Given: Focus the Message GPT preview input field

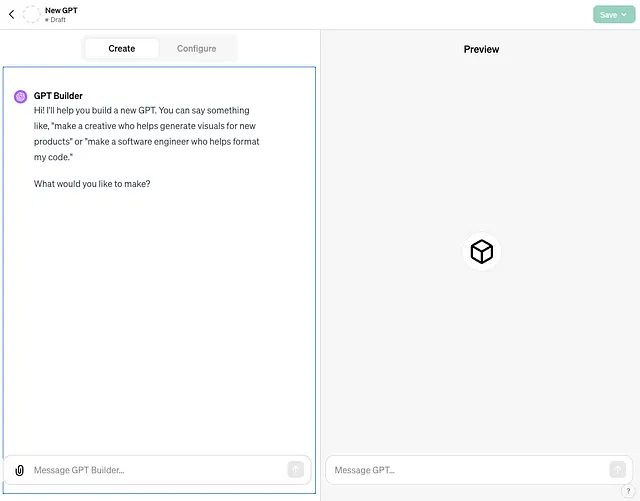Looking at the screenshot, I should pos(479,470).
